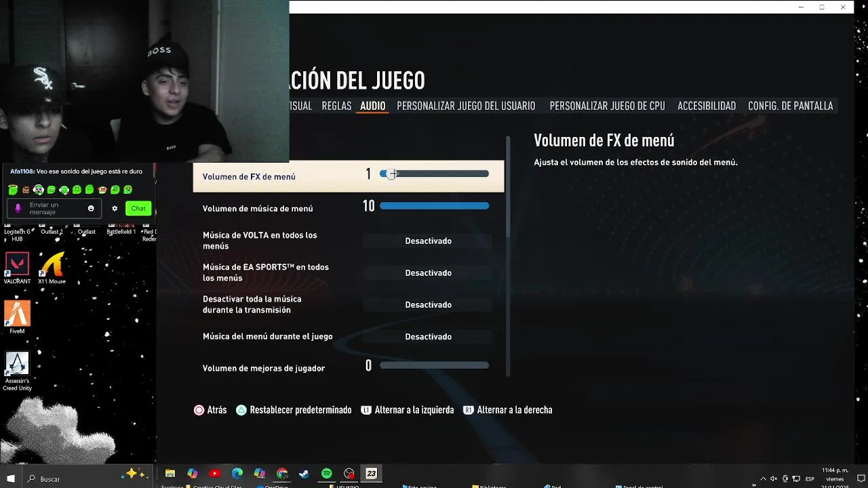This screenshot has height=488, width=868.
Task: Switch to the REGLAS tab
Action: (x=336, y=106)
